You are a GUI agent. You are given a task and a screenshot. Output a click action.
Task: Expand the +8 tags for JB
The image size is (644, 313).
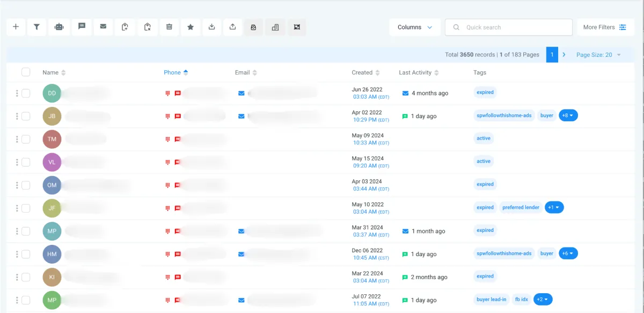click(x=568, y=115)
